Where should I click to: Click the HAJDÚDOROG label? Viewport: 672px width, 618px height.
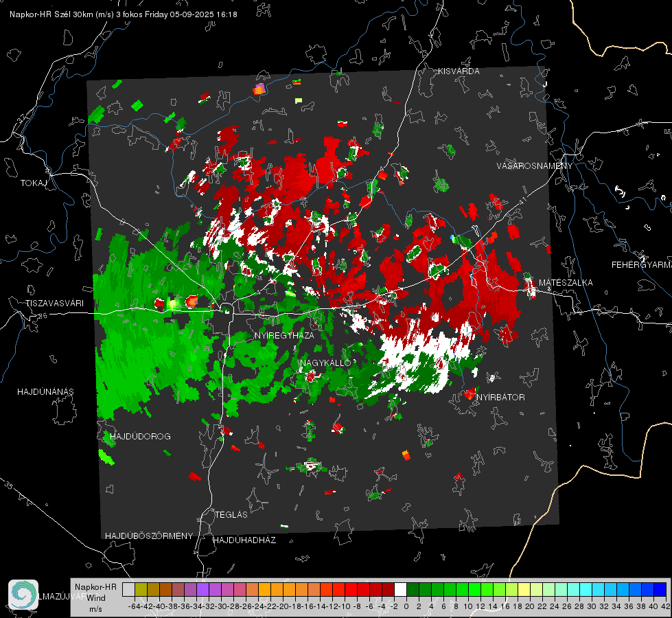click(140, 436)
